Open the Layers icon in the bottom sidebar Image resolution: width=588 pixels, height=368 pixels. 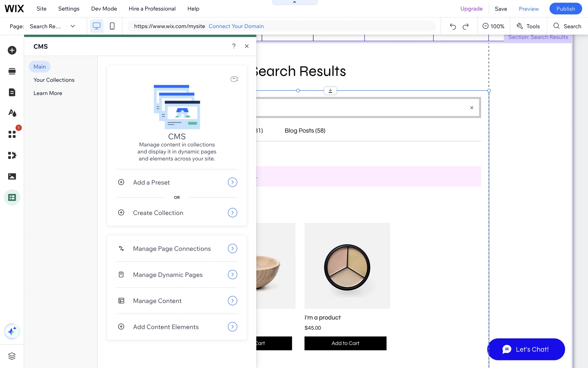12,356
